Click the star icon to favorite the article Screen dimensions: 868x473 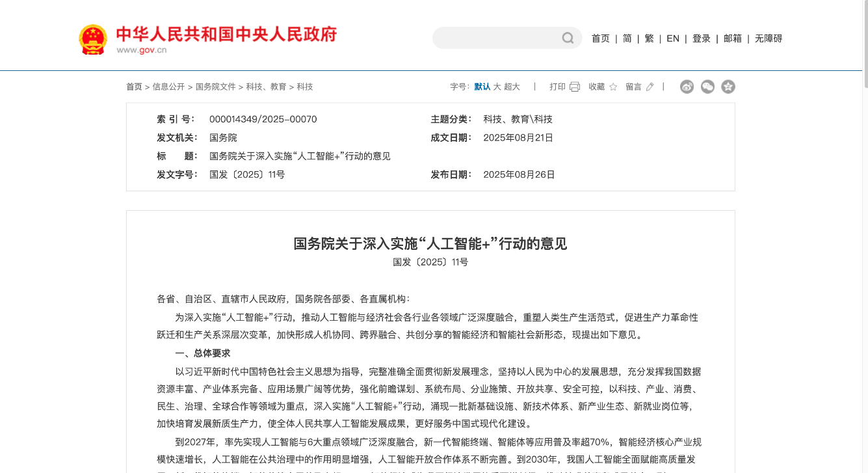click(x=613, y=86)
